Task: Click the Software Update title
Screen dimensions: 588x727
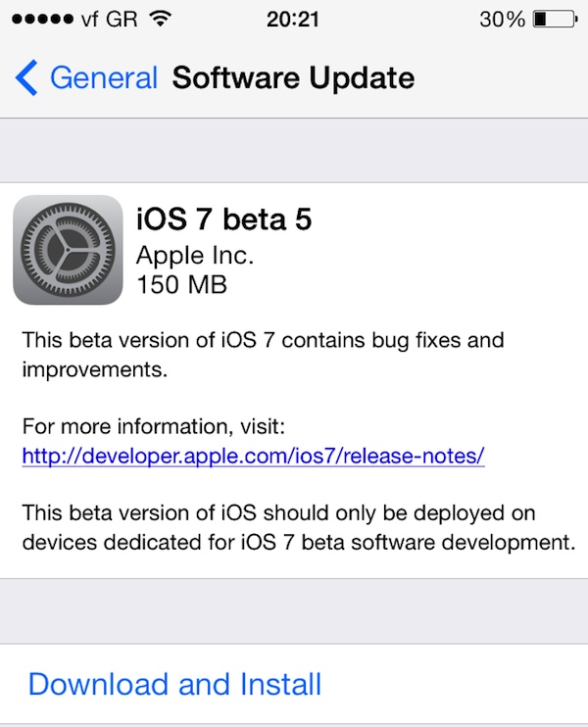Action: pos(293,77)
